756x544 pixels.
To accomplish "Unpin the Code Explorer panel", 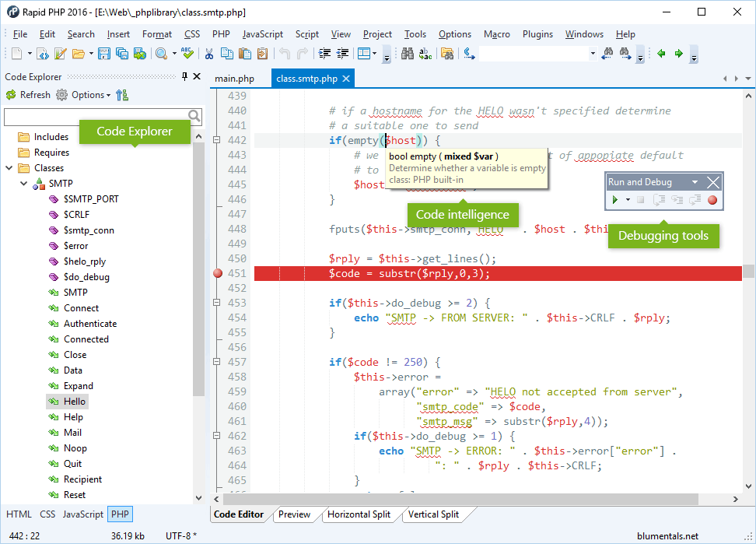I will coord(184,76).
